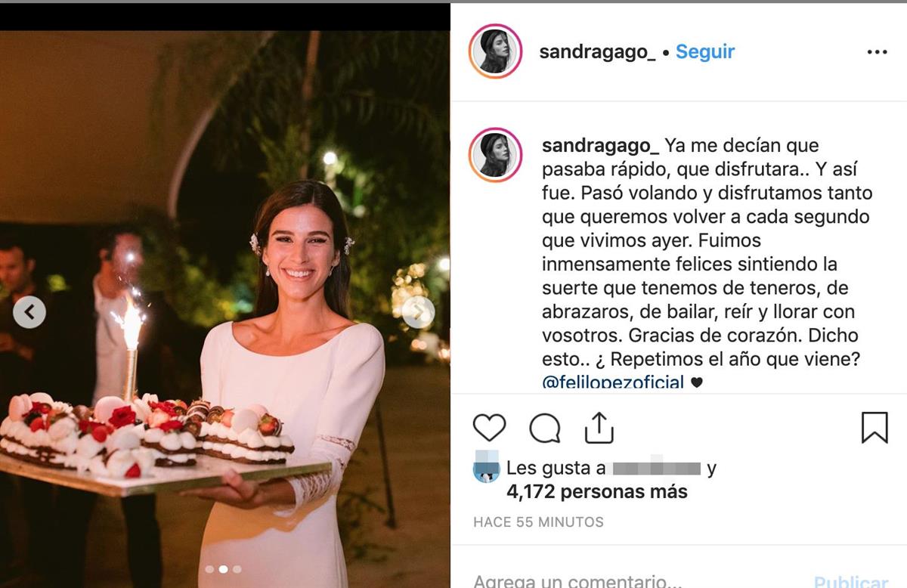Save the post with the bookmark icon
The width and height of the screenshot is (907, 588).
tap(874, 428)
